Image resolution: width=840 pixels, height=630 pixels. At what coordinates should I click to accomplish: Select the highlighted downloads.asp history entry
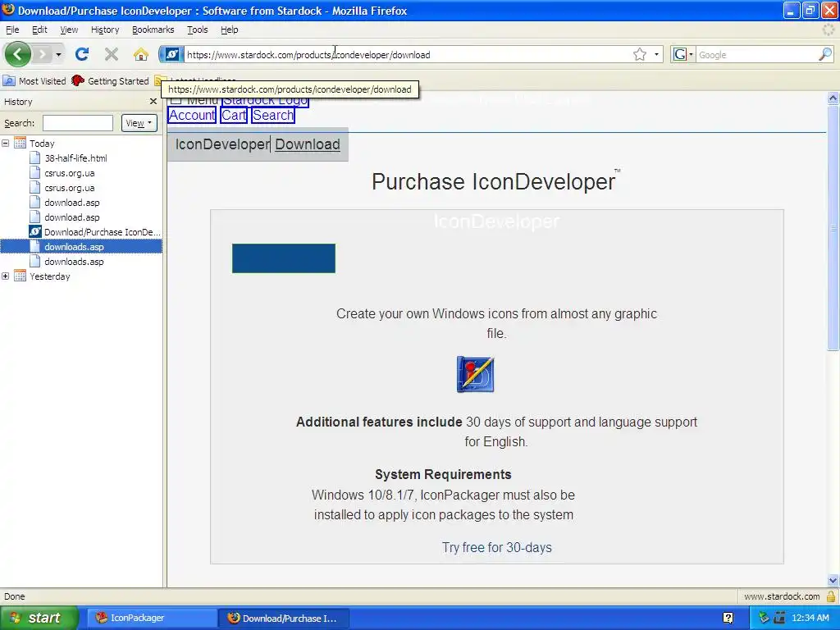pos(74,247)
